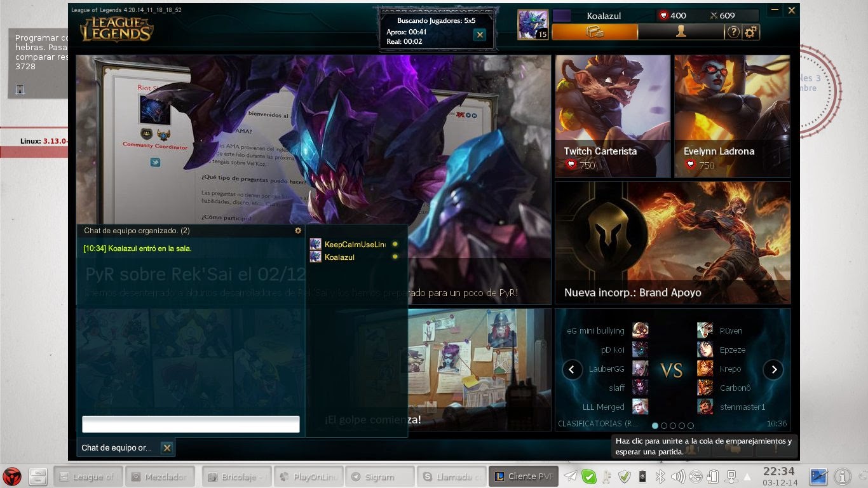Image resolution: width=868 pixels, height=488 pixels.
Task: Open the Rek'Sai PyR featured news banner
Action: tap(313, 179)
